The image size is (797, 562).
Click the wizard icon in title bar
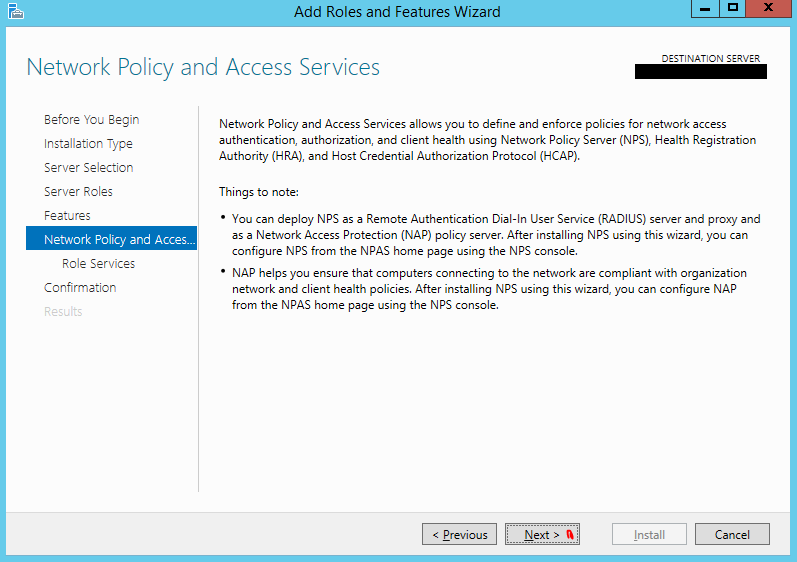click(16, 11)
